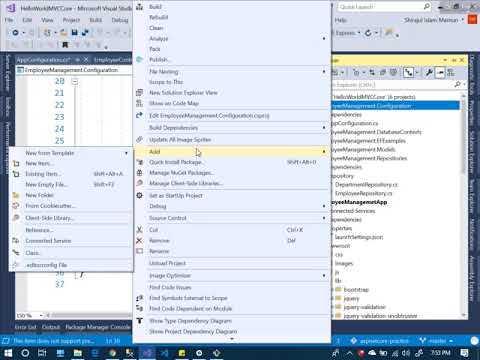Click the .editorconfig File icon
The height and width of the screenshot is (360, 480).
pyautogui.click(x=16, y=265)
